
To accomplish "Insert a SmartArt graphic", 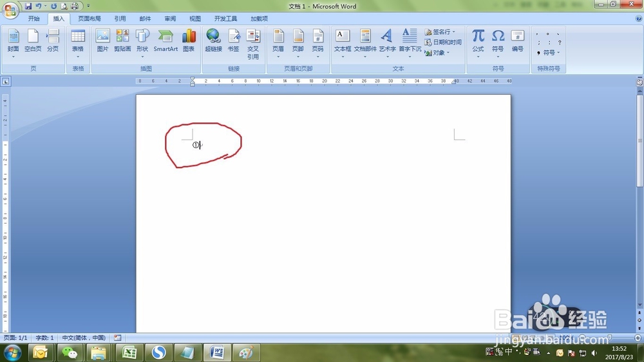I will (x=166, y=41).
